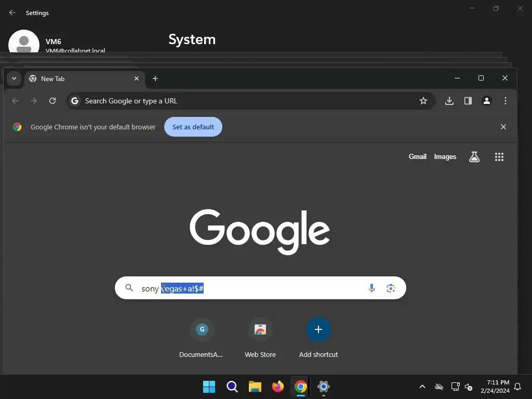The height and width of the screenshot is (399, 532).
Task: Open the DocumentsA... shortcut
Action: coord(201,338)
